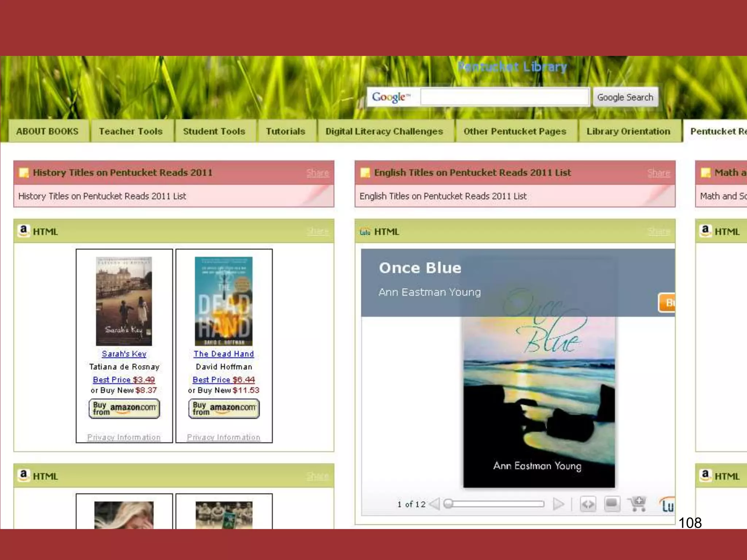The width and height of the screenshot is (747, 560).
Task: Click the Lulu embed code icon
Action: point(588,504)
